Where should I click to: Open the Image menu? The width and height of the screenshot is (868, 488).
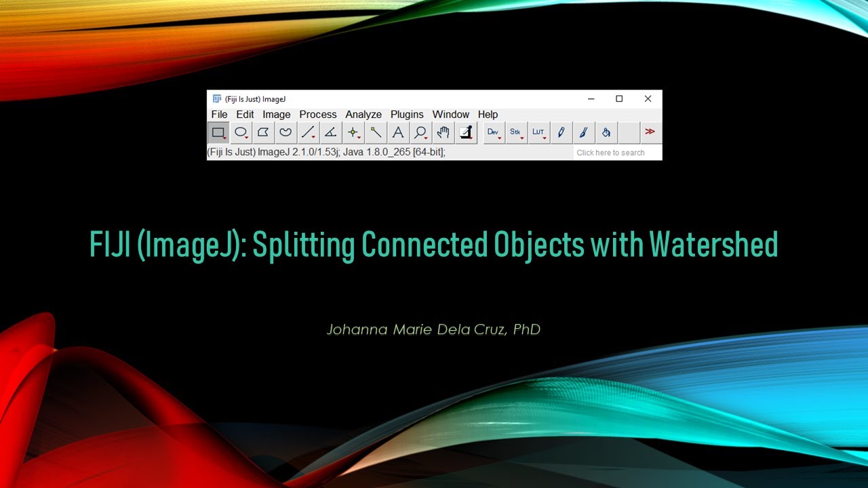tap(277, 115)
